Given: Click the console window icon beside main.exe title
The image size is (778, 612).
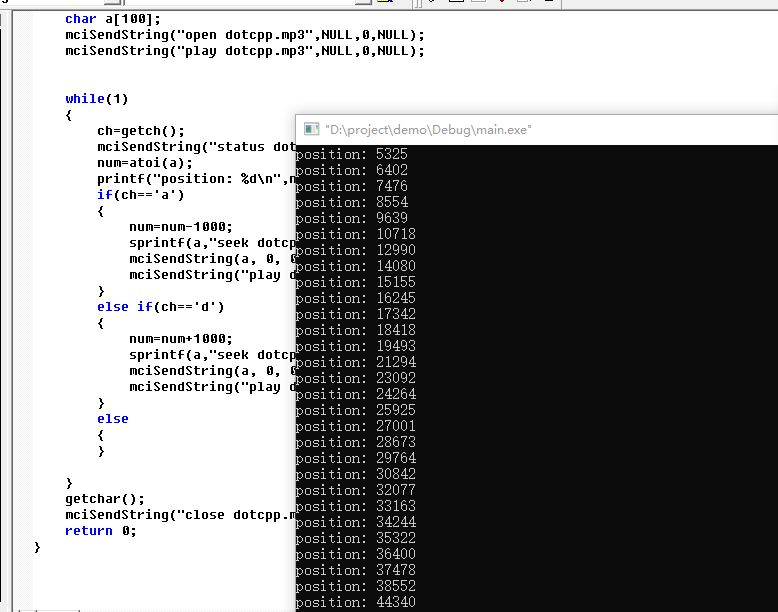Looking at the screenshot, I should click(311, 129).
